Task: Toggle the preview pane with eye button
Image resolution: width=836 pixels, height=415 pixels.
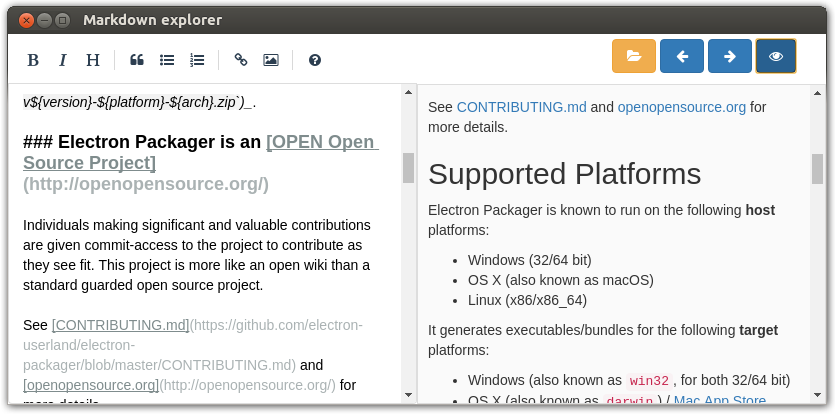Action: coord(776,56)
